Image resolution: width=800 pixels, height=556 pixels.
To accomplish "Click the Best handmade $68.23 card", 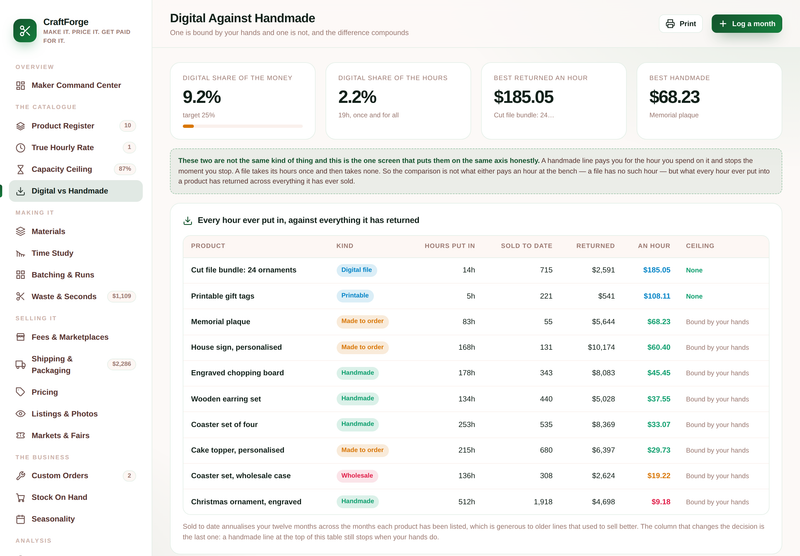I will [x=709, y=101].
